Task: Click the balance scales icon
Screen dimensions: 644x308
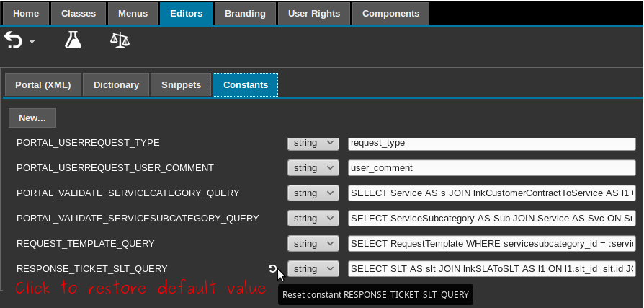Action: click(x=120, y=40)
